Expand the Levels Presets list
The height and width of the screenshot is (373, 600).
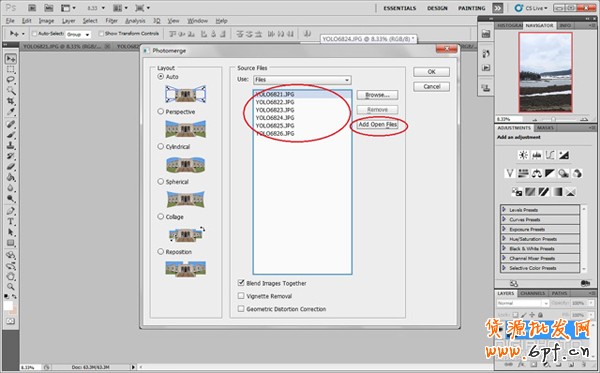point(540,210)
